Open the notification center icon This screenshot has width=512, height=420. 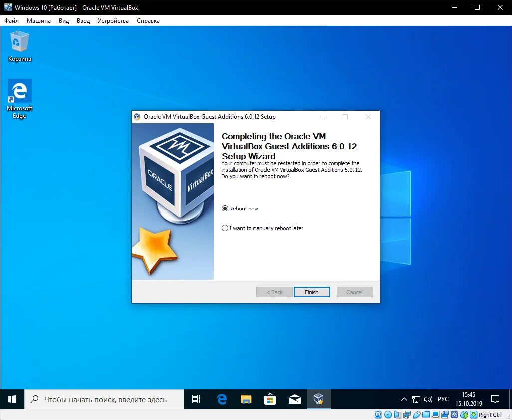(495, 399)
